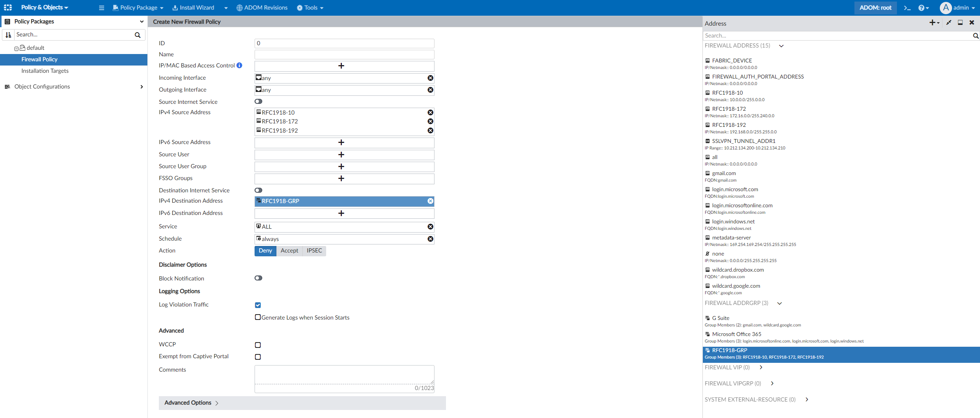
Task: Open the Tools menu
Action: [310, 8]
